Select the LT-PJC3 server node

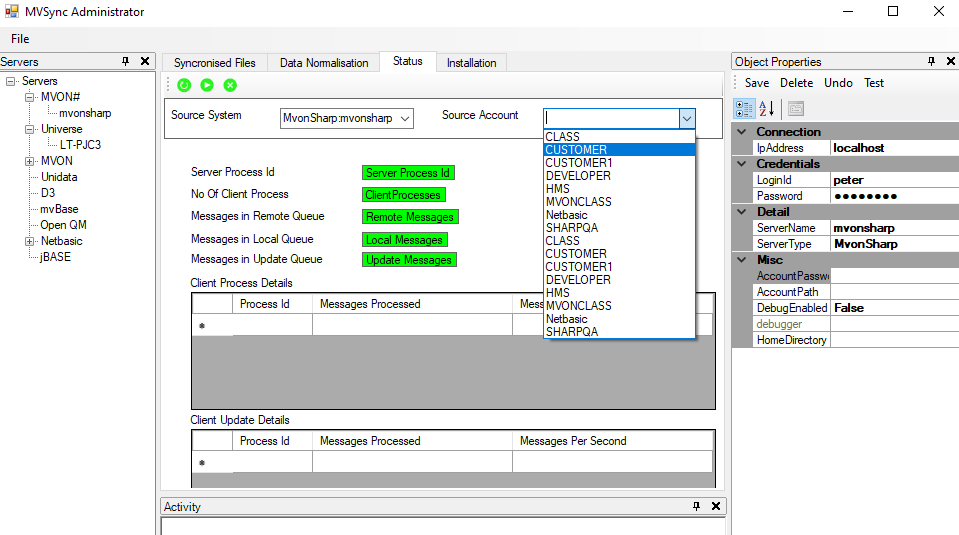pos(80,145)
